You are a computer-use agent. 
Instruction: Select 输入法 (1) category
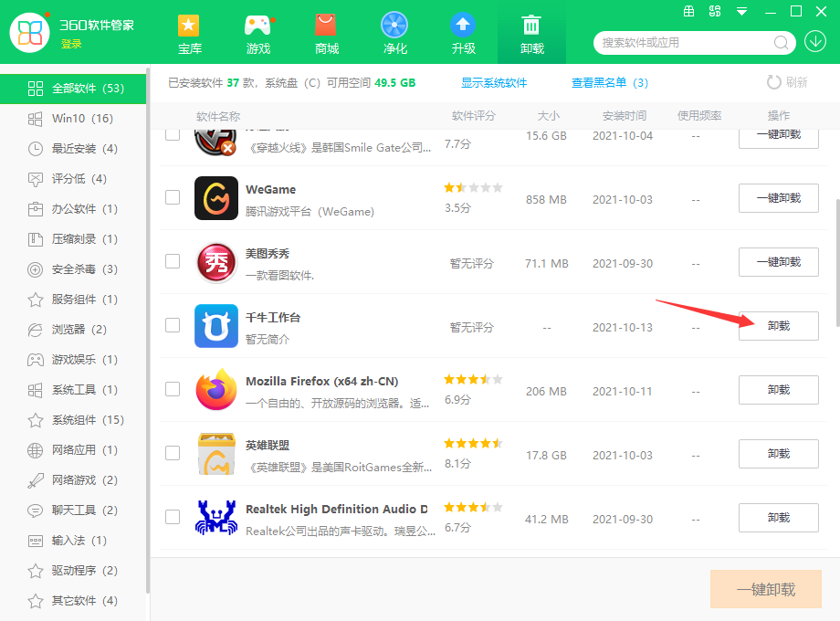click(73, 540)
